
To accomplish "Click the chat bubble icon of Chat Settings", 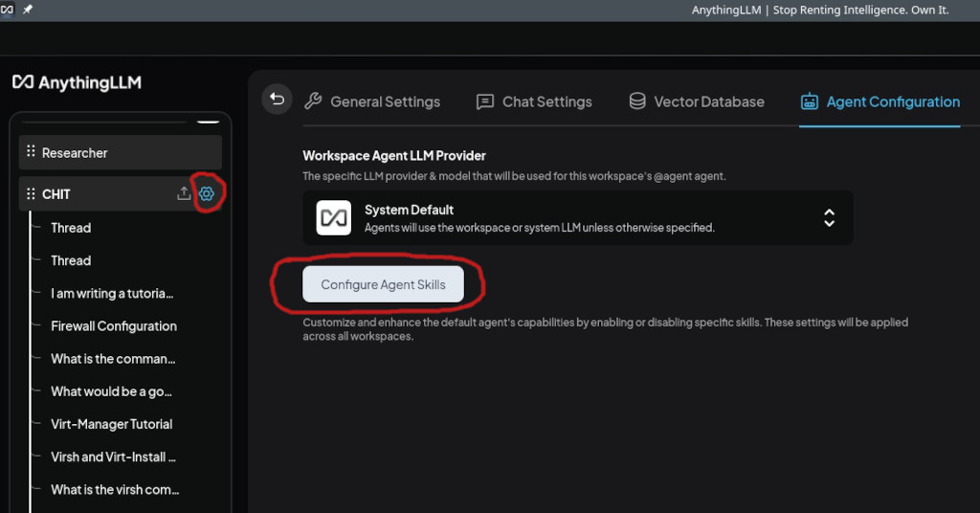I will click(x=485, y=101).
